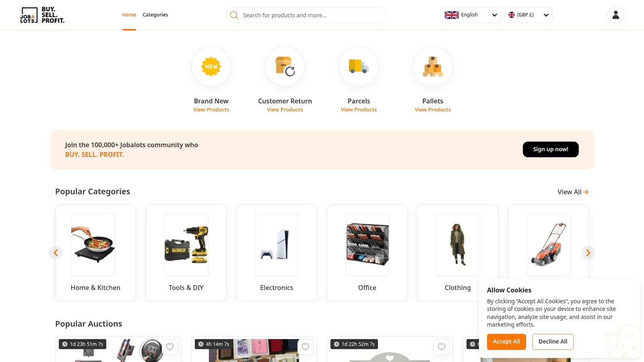644x362 pixels.
Task: Favorite the 1d 23h auction with heart
Action: pyautogui.click(x=170, y=347)
